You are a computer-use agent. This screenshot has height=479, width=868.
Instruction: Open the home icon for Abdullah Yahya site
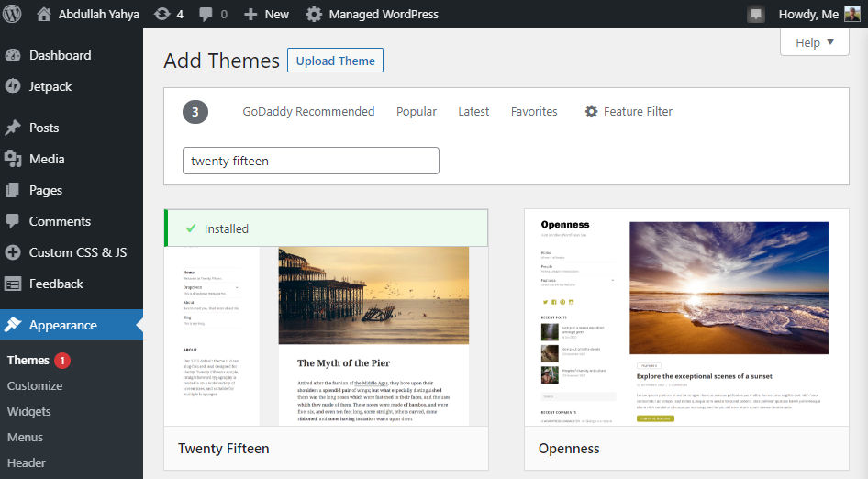(x=44, y=14)
